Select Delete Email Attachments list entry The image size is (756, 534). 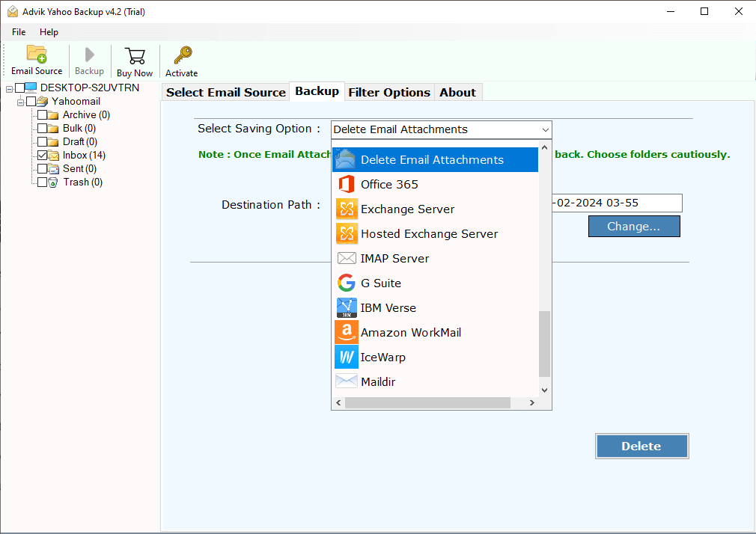point(435,159)
